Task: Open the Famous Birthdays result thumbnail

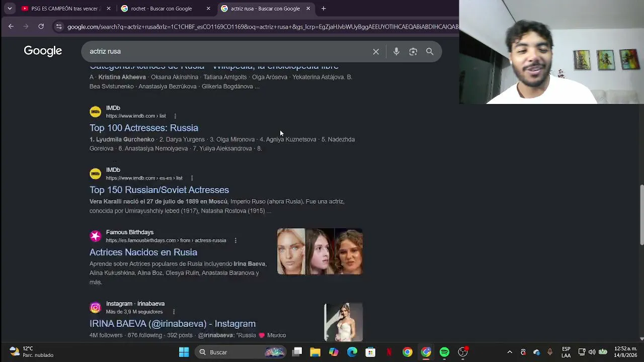Action: (x=320, y=251)
